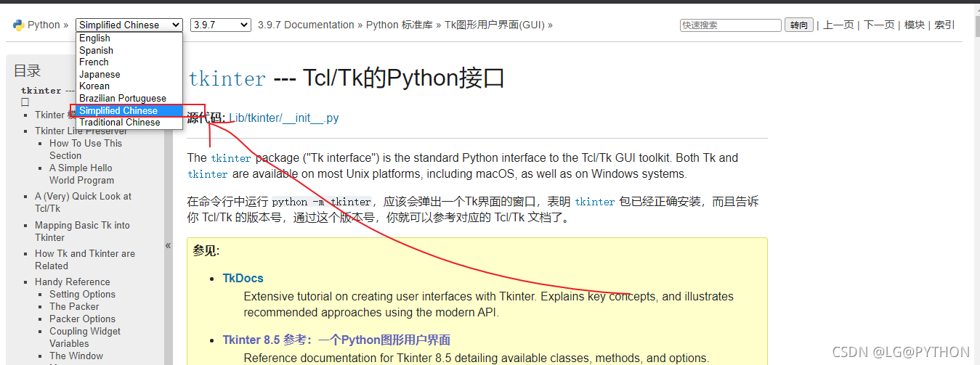The height and width of the screenshot is (365, 980).
Task: Select Simplified Chinese language option
Action: [x=129, y=110]
